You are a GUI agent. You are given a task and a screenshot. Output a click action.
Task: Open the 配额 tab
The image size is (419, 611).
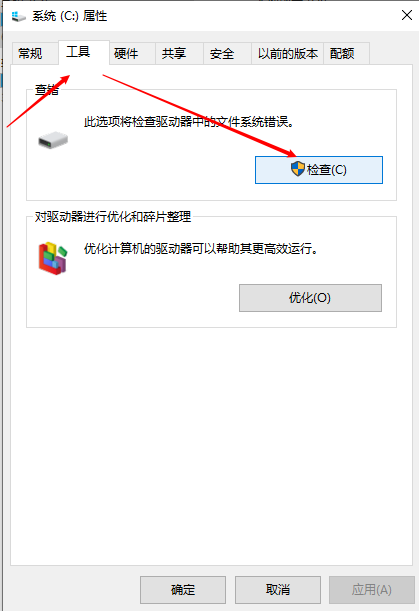pos(342,53)
